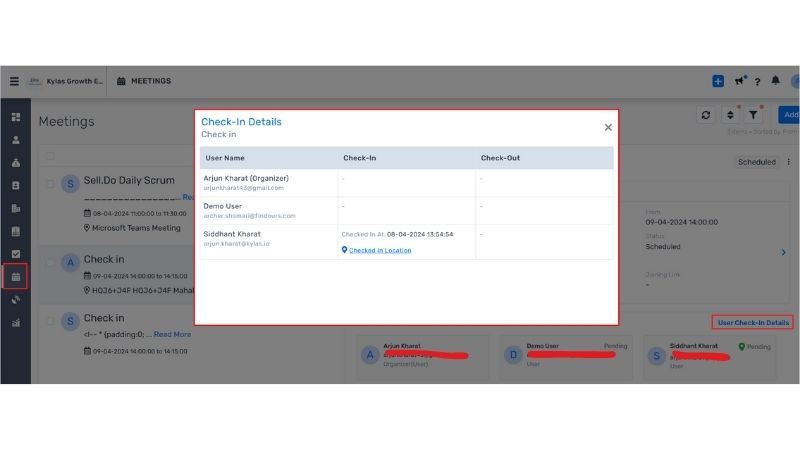
Task: Open the Contacts person icon in sidebar
Action: [16, 140]
